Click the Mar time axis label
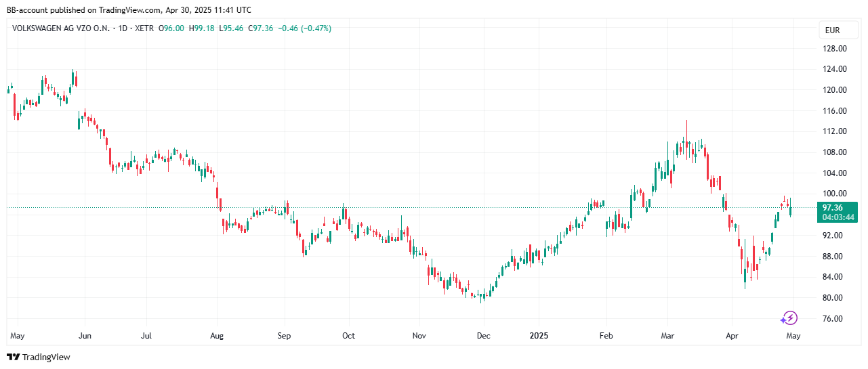 pos(667,336)
